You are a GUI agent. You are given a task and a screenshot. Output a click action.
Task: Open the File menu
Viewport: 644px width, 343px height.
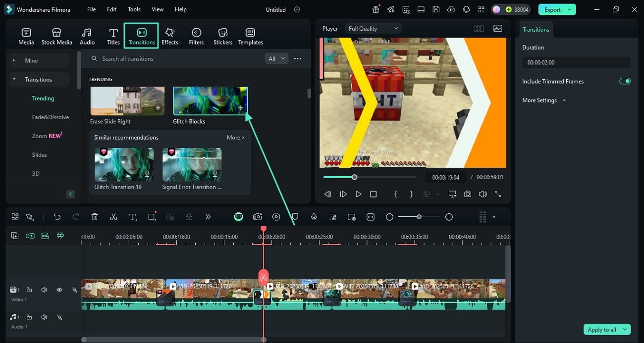click(92, 9)
